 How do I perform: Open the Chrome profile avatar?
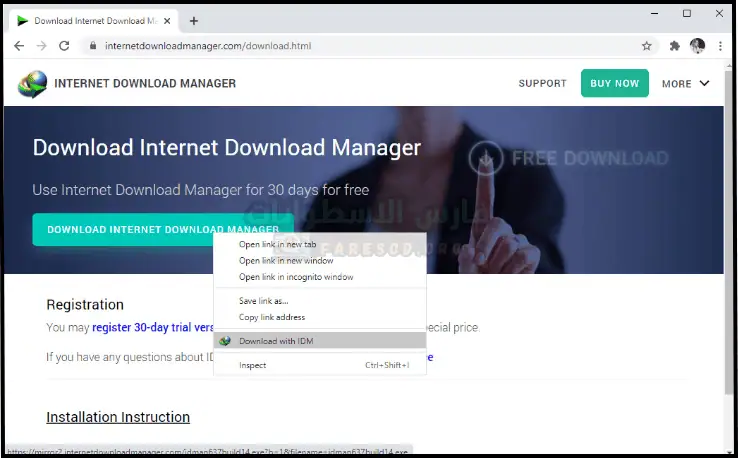point(697,46)
